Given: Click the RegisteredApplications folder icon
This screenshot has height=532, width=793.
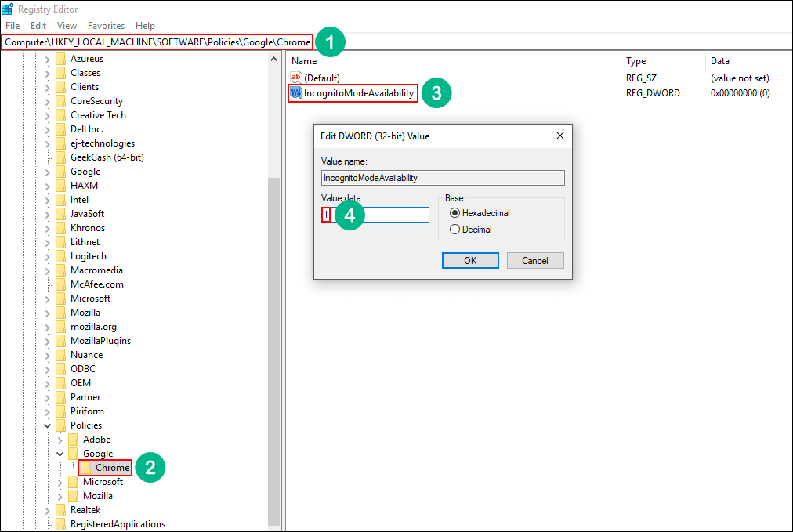Looking at the screenshot, I should tap(60, 524).
